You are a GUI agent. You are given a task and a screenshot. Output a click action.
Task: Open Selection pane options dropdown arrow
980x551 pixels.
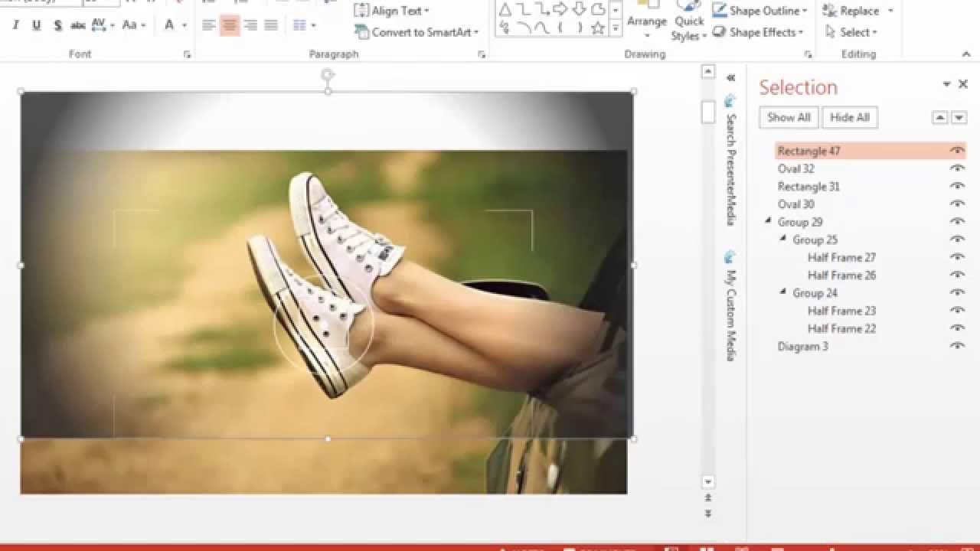[946, 84]
